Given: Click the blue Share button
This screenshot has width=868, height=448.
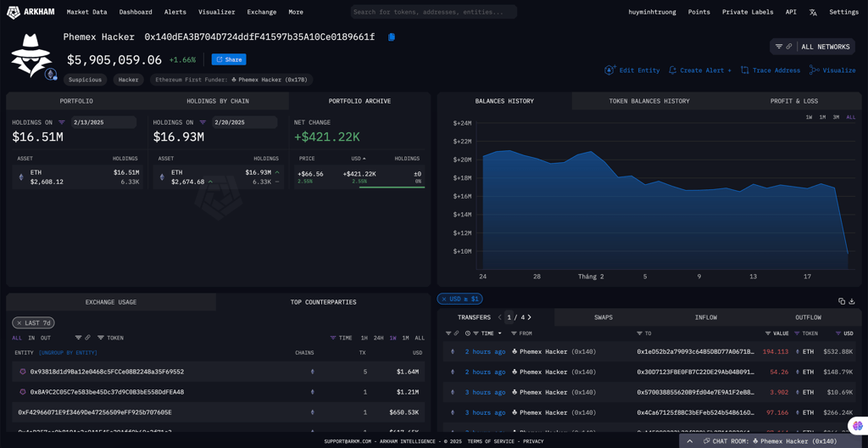Looking at the screenshot, I should [229, 59].
